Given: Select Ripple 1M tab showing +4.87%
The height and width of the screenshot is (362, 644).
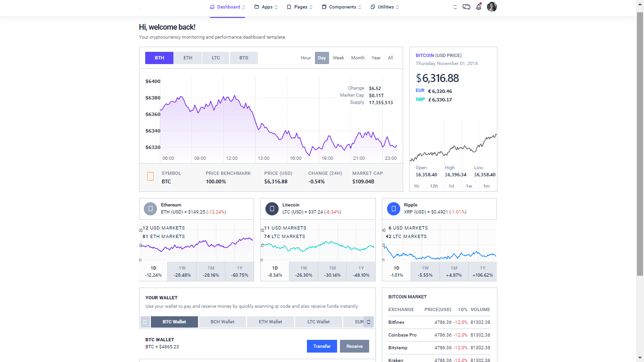Looking at the screenshot, I should point(454,271).
